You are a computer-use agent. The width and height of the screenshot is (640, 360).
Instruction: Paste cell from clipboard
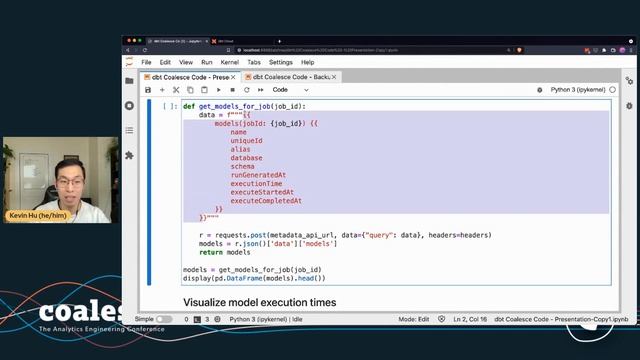coord(204,90)
